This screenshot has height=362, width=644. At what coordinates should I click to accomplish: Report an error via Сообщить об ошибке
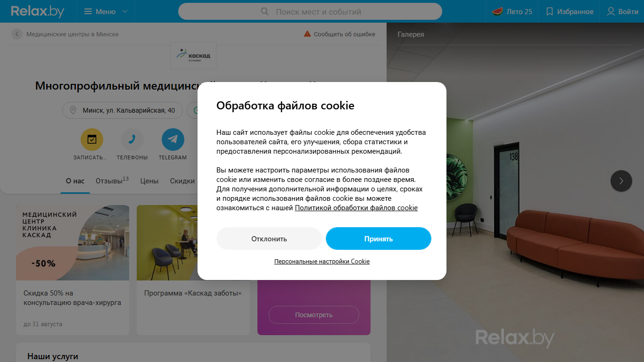[x=339, y=34]
